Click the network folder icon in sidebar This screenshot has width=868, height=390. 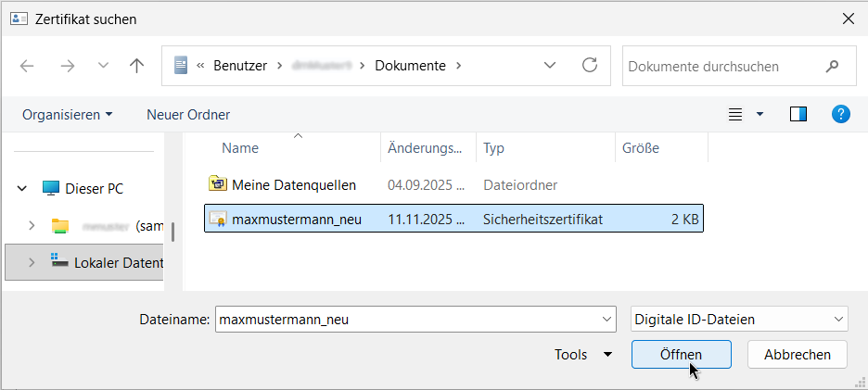coord(59,226)
